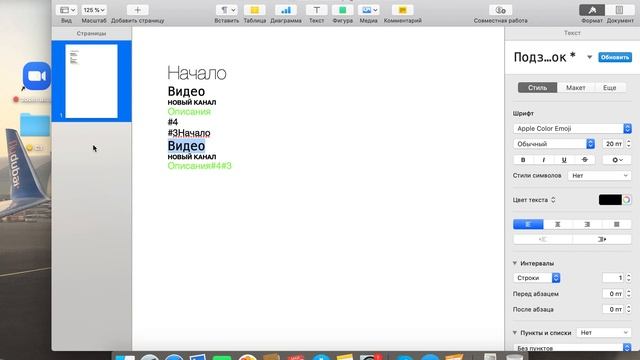Align text right
The width and height of the screenshot is (640, 360).
587,224
